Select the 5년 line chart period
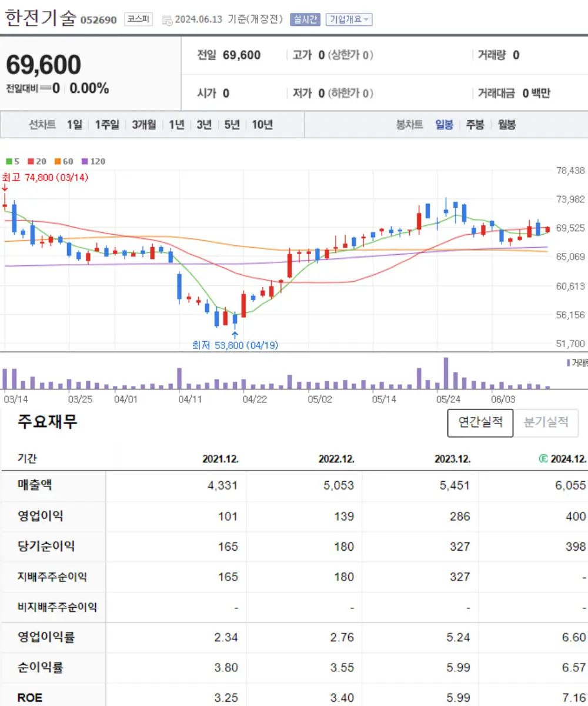This screenshot has height=706, width=588. (x=232, y=125)
